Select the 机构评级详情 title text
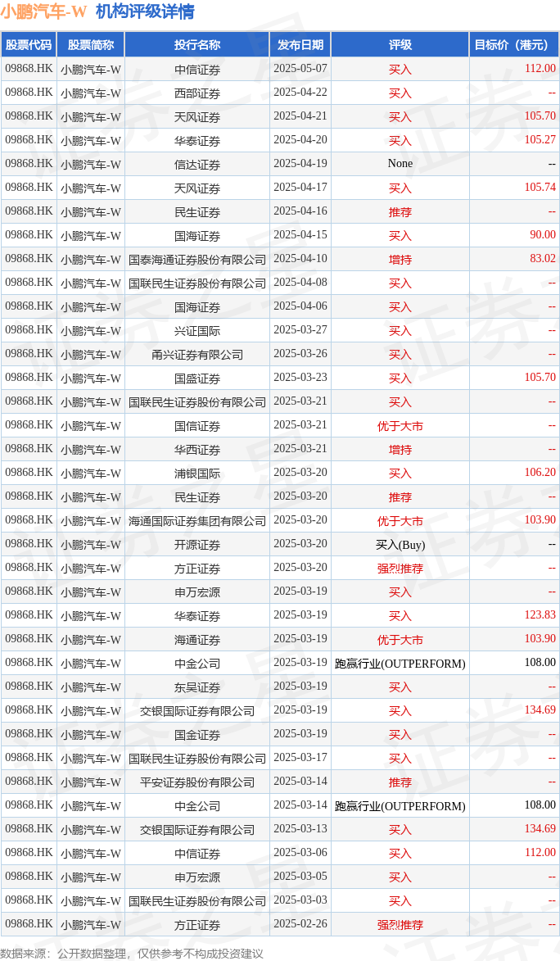560x961 pixels. tap(145, 11)
